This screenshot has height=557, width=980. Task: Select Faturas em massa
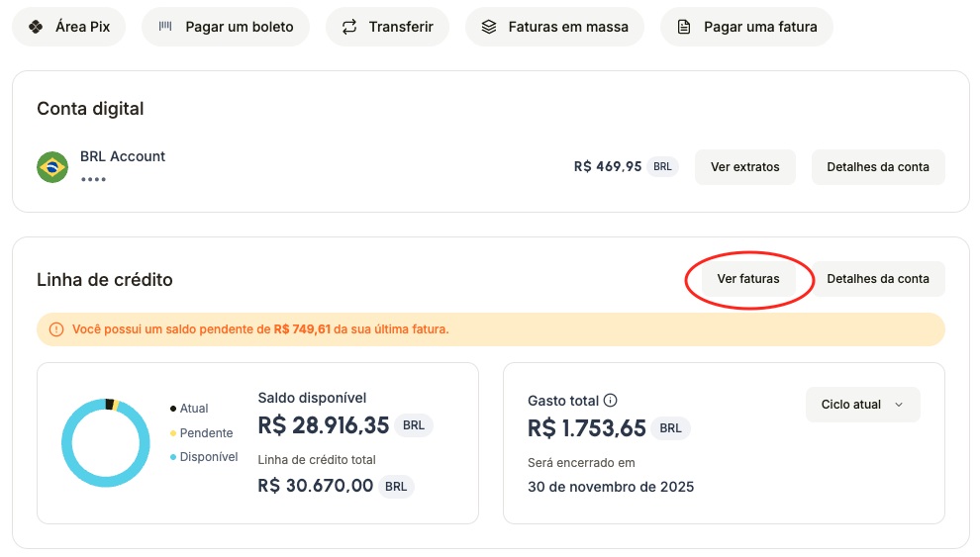coord(554,27)
